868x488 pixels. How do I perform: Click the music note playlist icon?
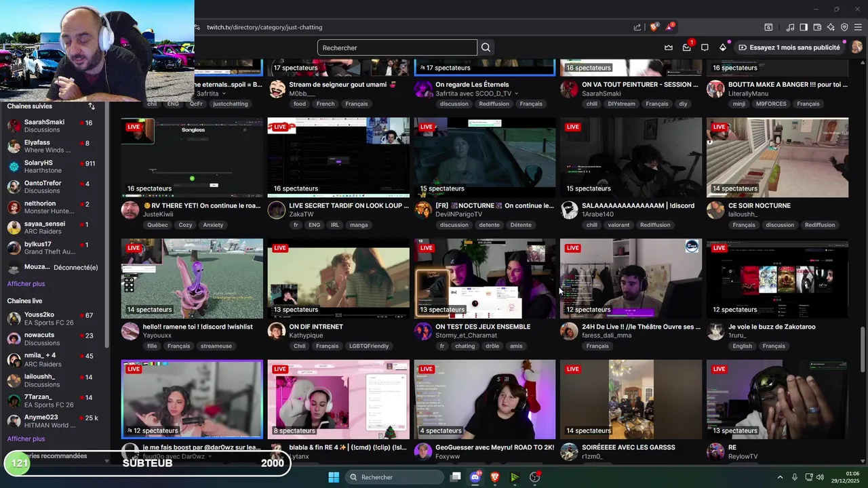click(x=790, y=27)
